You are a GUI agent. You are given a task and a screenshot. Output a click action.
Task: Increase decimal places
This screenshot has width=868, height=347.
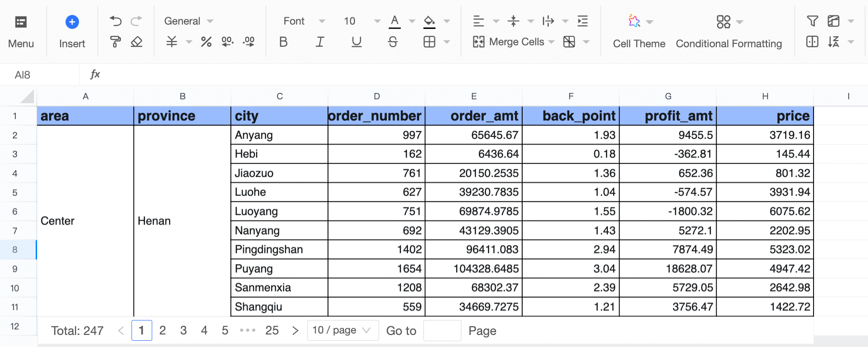pos(249,42)
